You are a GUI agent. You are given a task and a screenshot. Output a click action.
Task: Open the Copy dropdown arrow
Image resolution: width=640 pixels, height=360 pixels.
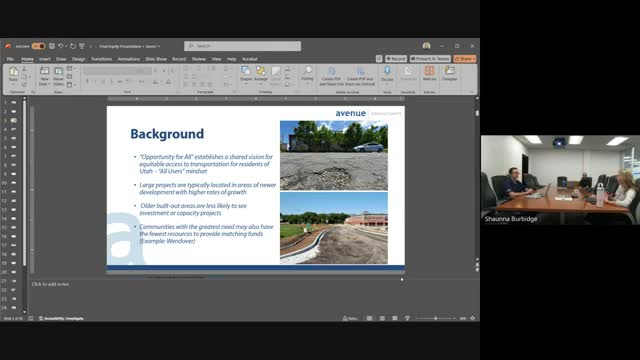click(x=30, y=76)
